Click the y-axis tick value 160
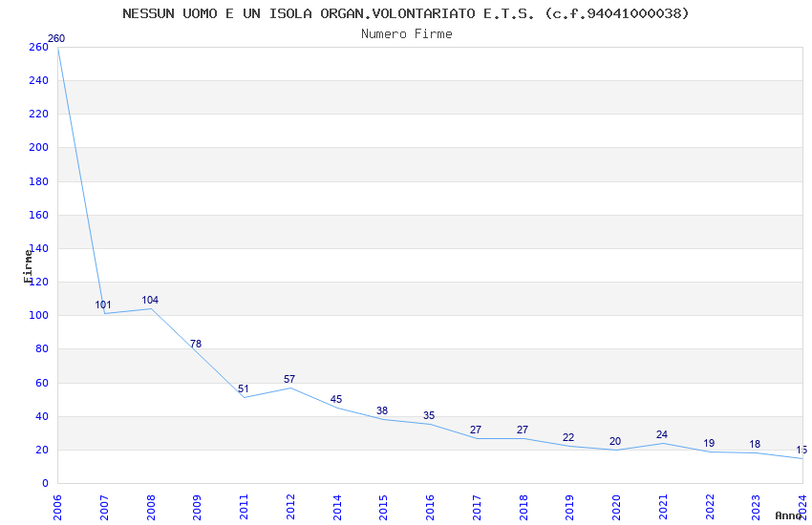 39,215
